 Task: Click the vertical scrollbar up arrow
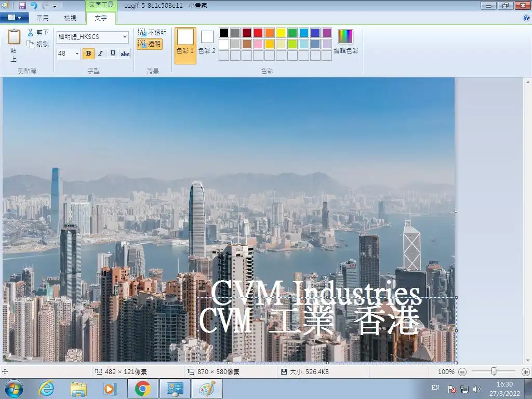(528, 82)
